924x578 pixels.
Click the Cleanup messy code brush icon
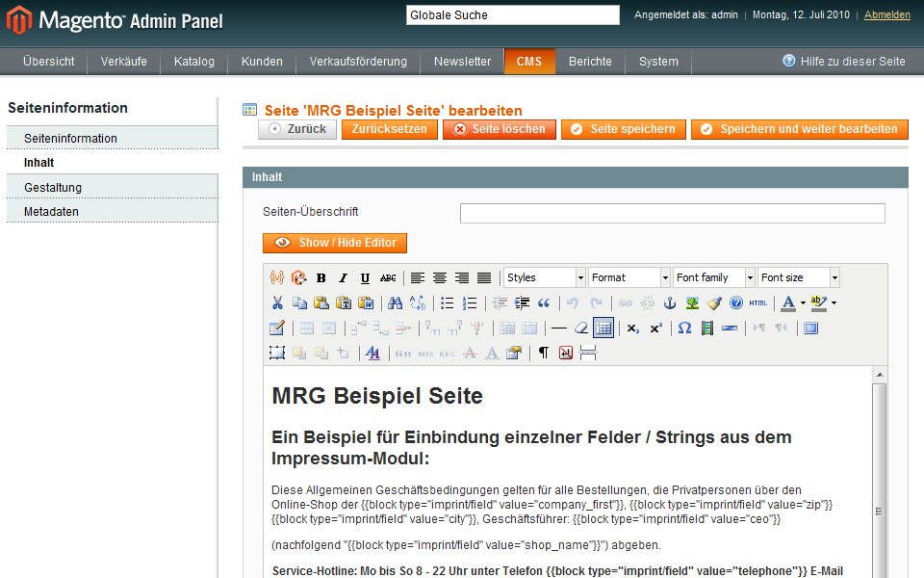click(x=714, y=303)
